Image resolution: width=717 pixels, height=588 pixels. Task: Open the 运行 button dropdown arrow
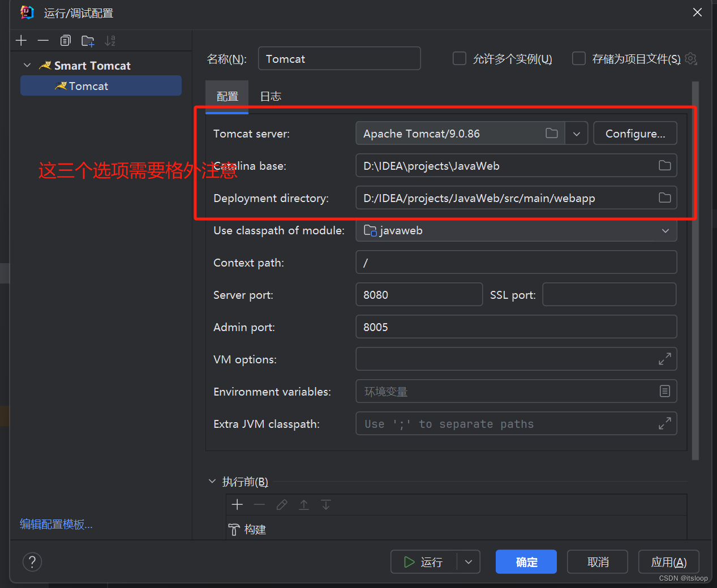469,562
